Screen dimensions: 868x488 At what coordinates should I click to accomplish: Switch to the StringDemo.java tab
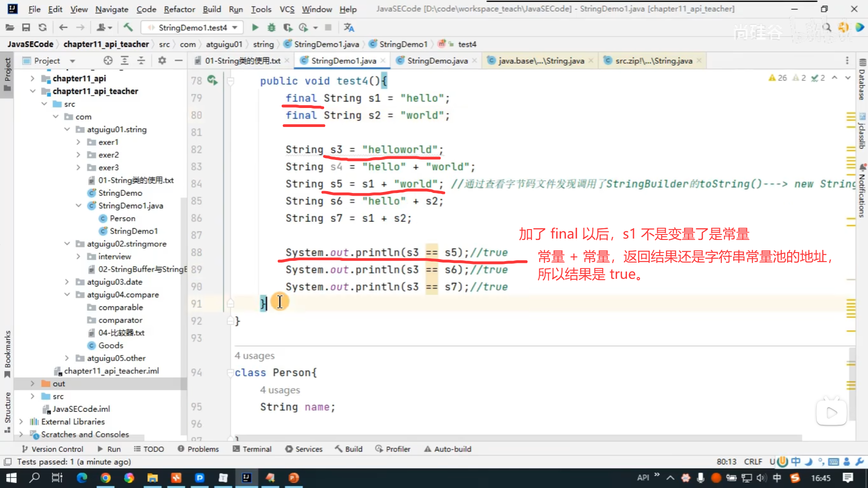437,61
